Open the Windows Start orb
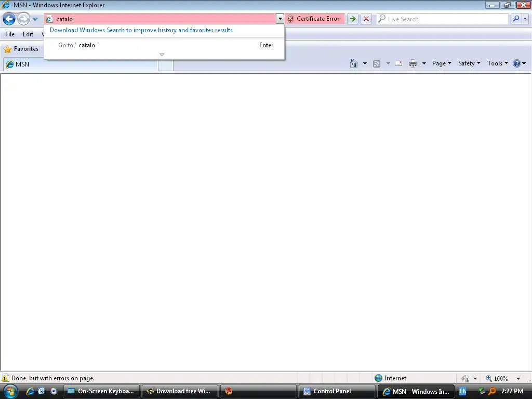 coord(10,391)
